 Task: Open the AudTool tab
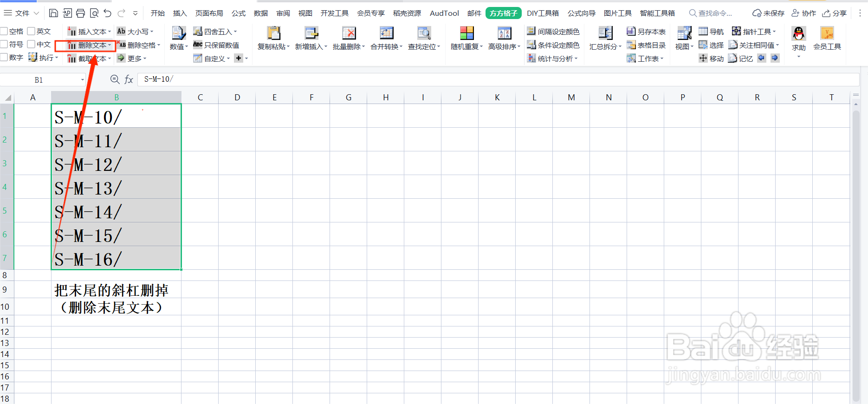(x=444, y=13)
